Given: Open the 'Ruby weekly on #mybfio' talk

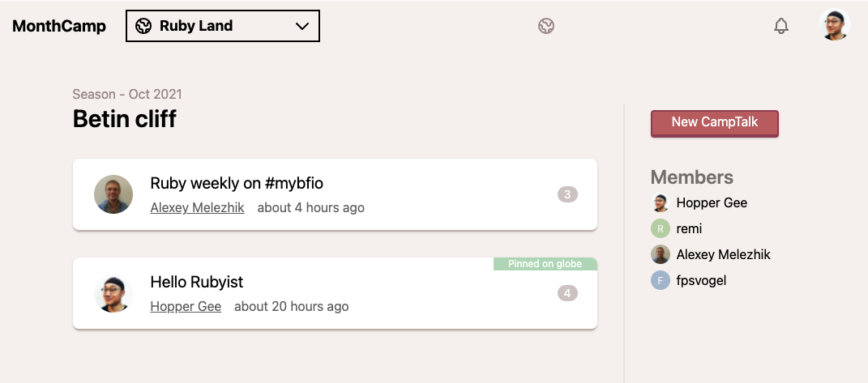Looking at the screenshot, I should tap(237, 183).
